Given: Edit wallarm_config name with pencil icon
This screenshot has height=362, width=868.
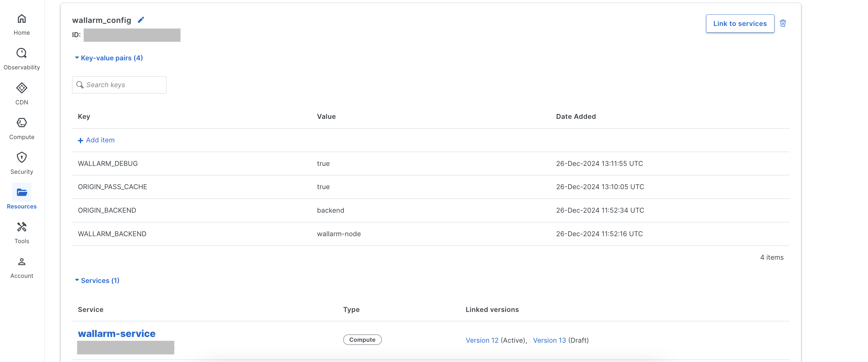Looking at the screenshot, I should click(141, 20).
